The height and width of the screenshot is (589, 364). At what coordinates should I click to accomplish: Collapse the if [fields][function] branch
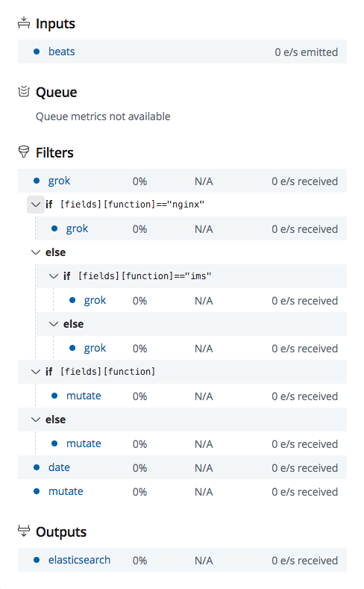pos(36,372)
